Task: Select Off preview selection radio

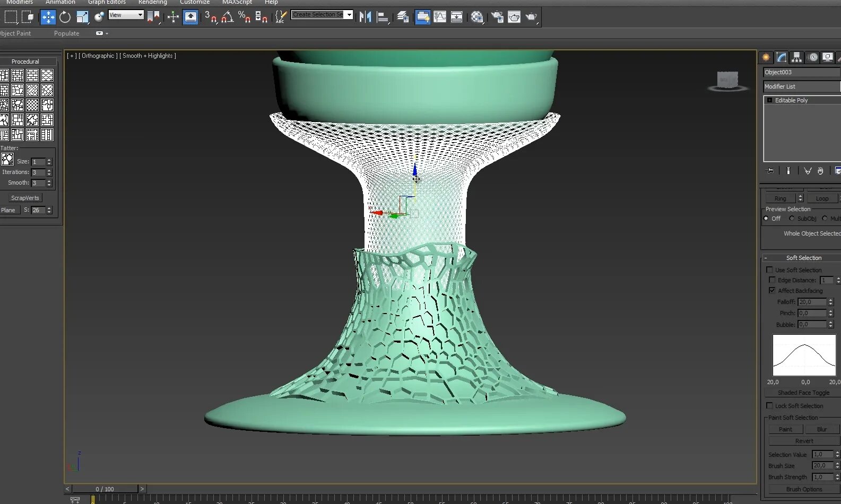Action: click(766, 219)
